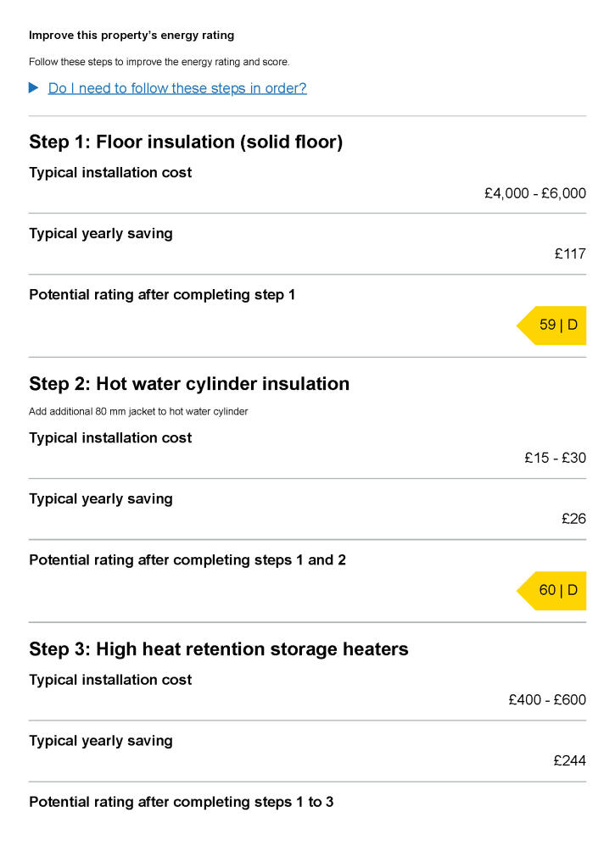Click the £117 yearly saving value
This screenshot has width=615, height=868.
[x=570, y=253]
